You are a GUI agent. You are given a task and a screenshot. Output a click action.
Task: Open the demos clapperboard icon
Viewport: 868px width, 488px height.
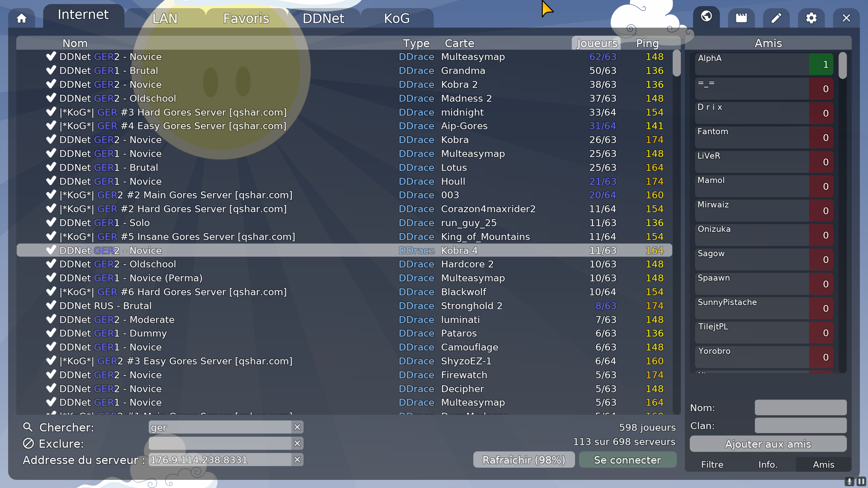741,18
